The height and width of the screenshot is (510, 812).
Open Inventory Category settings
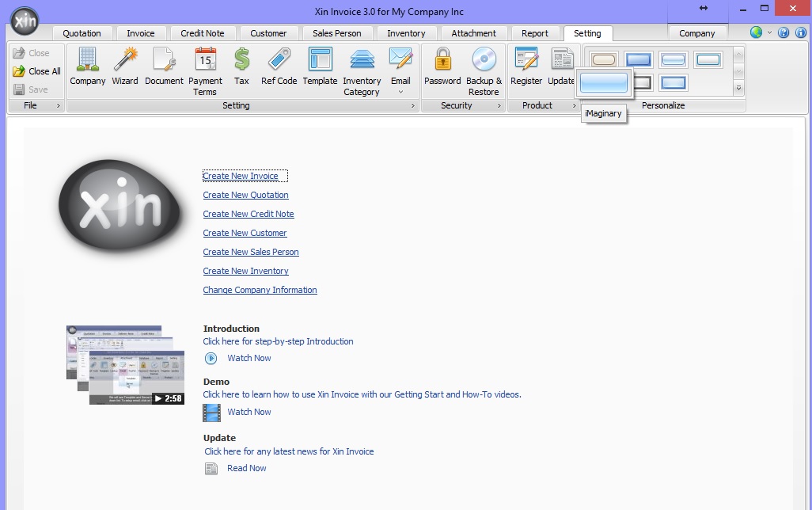(362, 71)
